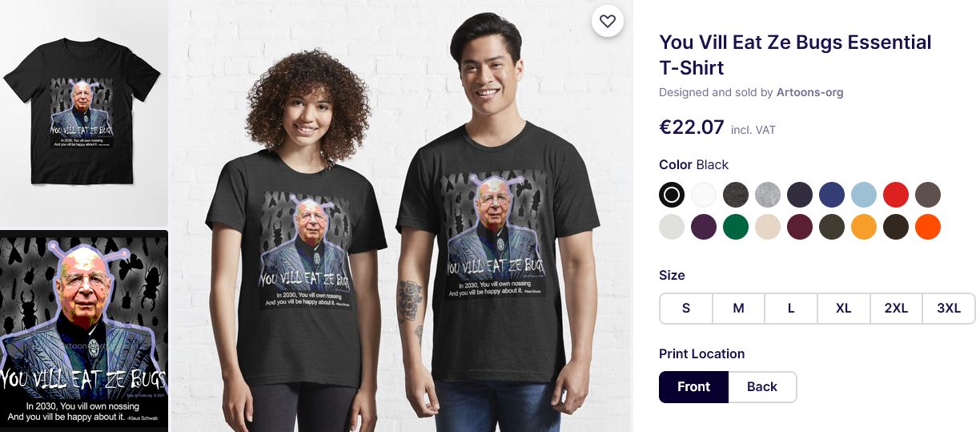This screenshot has height=432, width=980.
Task: Pick size 3XL
Action: 949,309
